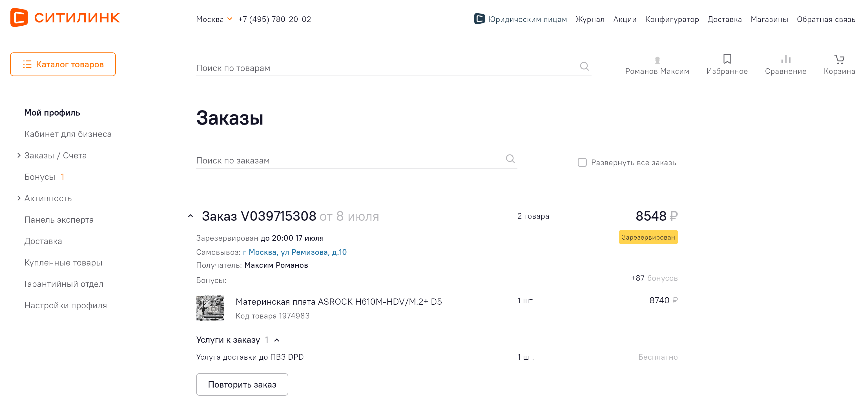
Task: Go to Бонусы in profile sidebar
Action: click(x=40, y=177)
